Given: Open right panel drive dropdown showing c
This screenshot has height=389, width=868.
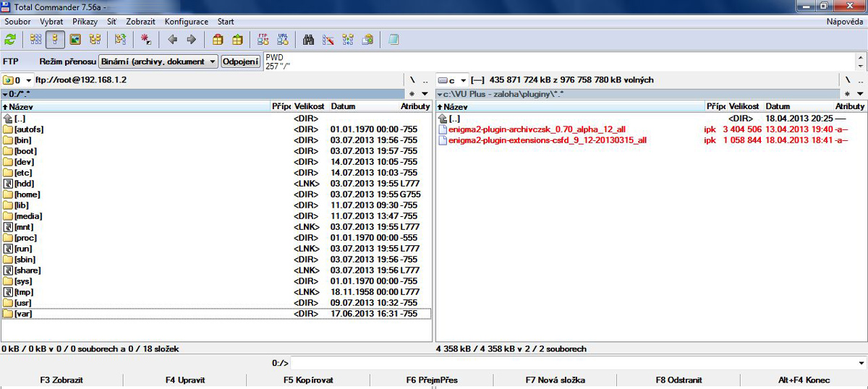Looking at the screenshot, I should coord(452,80).
